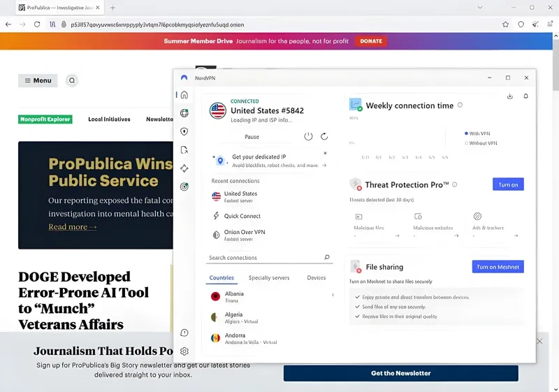Screen dimensions: 559x392
Task: Open DOGE Developed Error-Prone AI Tool headline
Action: click(83, 300)
